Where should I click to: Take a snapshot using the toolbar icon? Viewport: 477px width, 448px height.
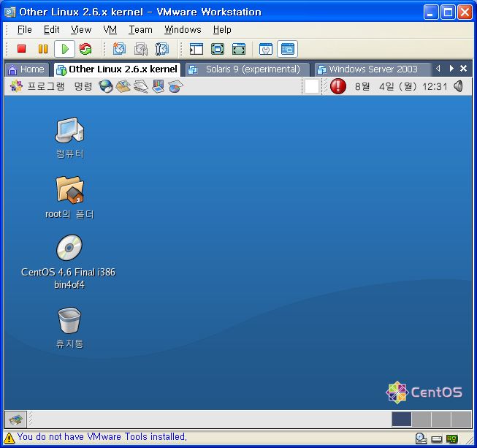pos(119,49)
